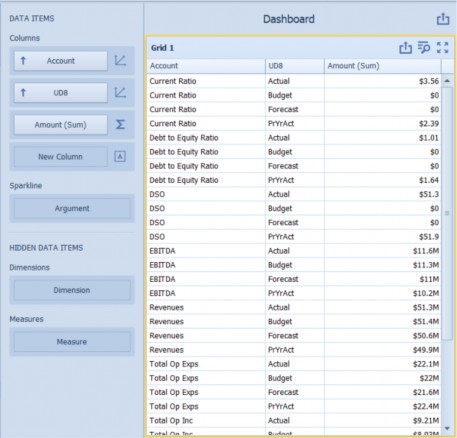Click the Amount (Sum) column header
Viewport: 457px width, 438px height.
click(383, 66)
